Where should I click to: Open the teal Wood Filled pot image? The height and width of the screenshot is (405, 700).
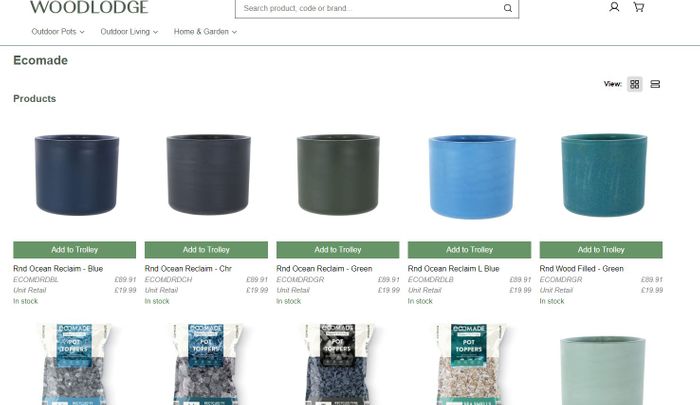(x=604, y=175)
